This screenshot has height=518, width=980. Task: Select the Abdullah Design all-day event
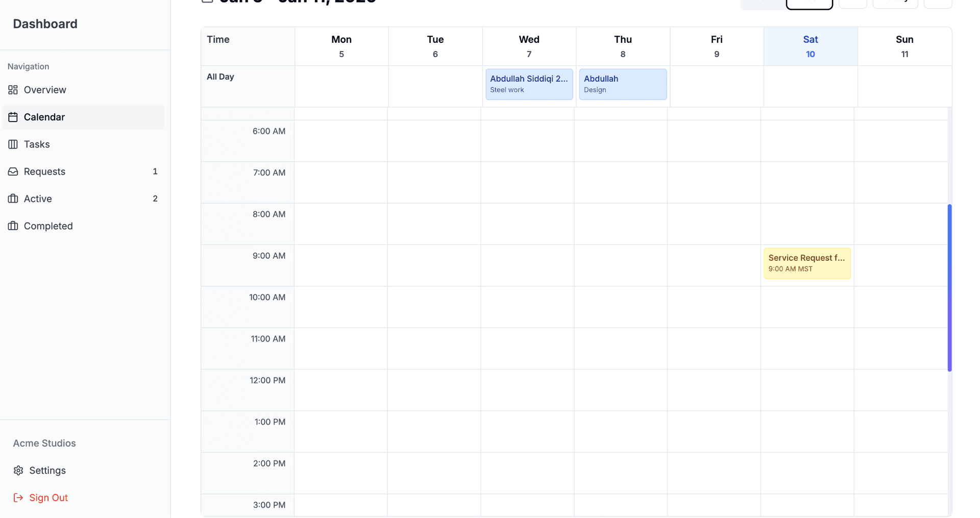[623, 84]
